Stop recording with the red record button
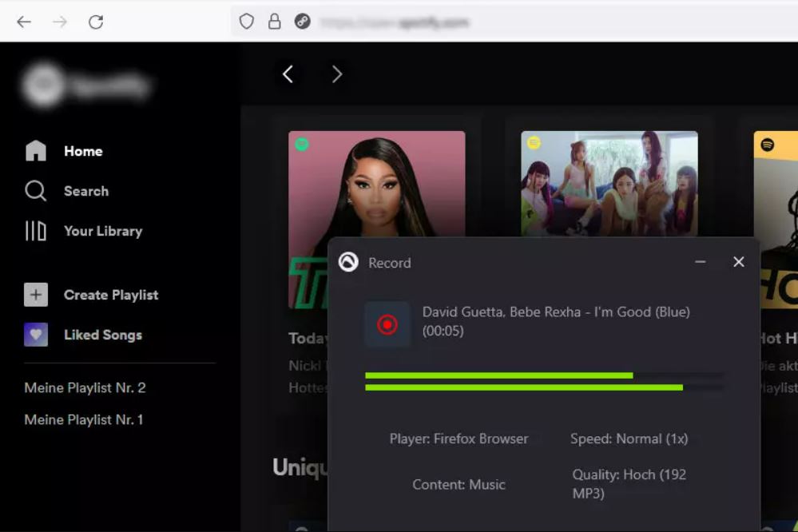 coord(387,324)
